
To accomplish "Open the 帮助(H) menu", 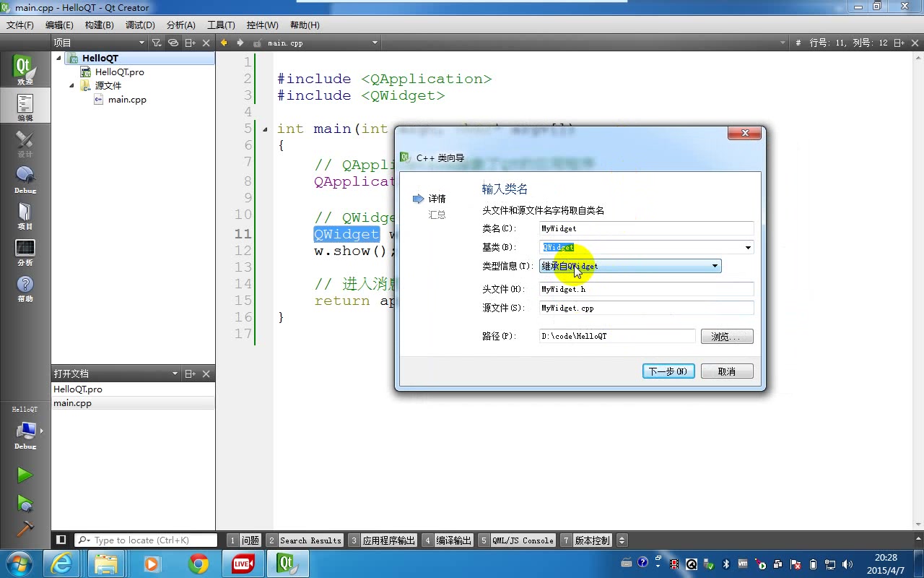I will pyautogui.click(x=305, y=25).
